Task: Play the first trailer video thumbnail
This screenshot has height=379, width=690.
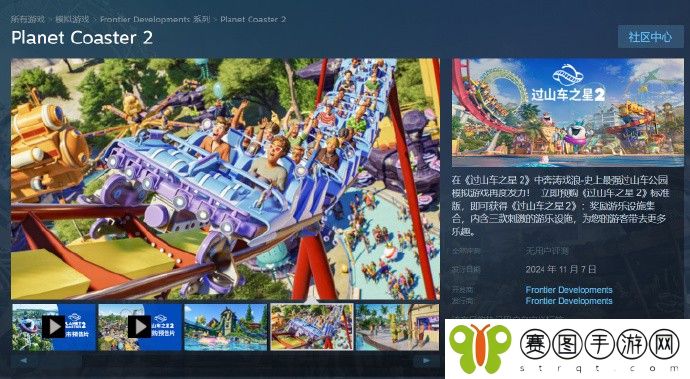Action: coord(54,327)
